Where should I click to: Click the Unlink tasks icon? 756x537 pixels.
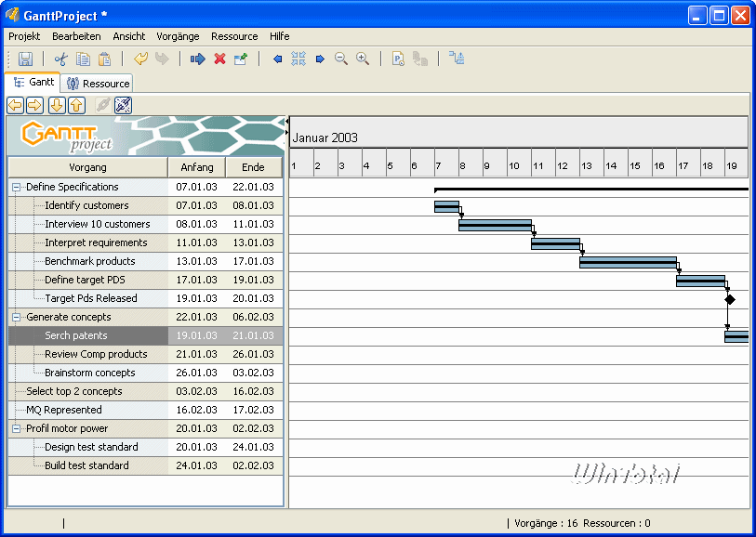(x=123, y=105)
